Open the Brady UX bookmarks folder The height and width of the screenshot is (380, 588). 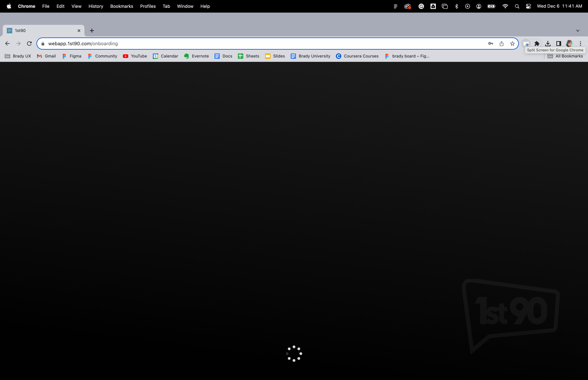[18, 56]
